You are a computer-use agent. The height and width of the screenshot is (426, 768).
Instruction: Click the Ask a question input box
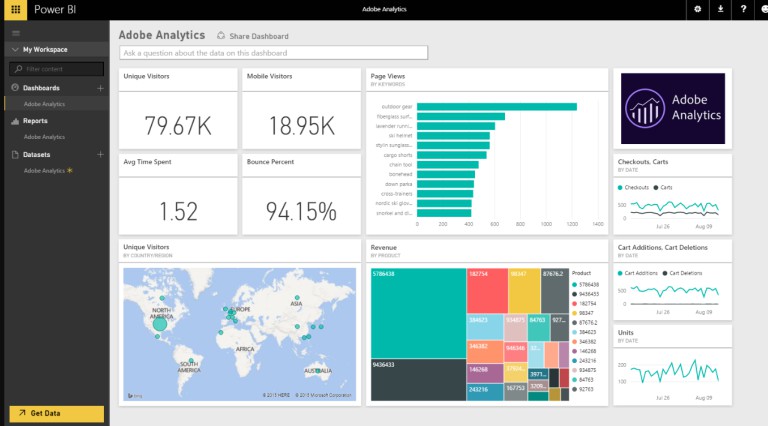pyautogui.click(x=273, y=53)
